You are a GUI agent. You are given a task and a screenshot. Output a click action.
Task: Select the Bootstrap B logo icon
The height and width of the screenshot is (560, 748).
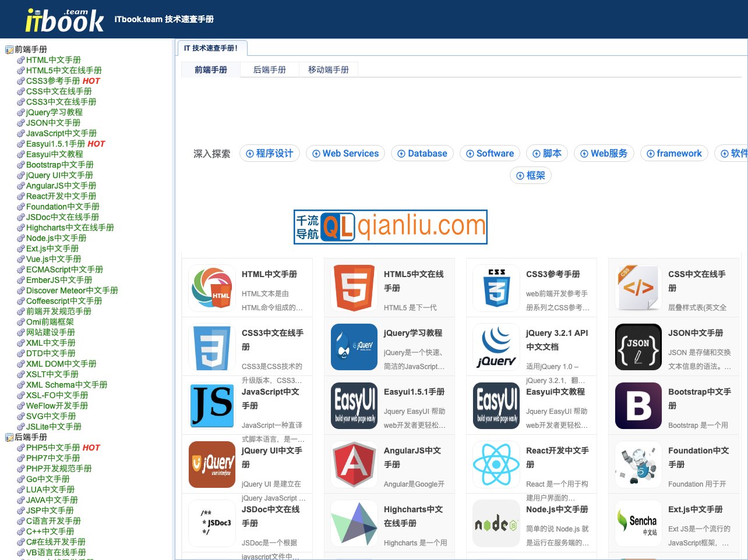click(638, 405)
